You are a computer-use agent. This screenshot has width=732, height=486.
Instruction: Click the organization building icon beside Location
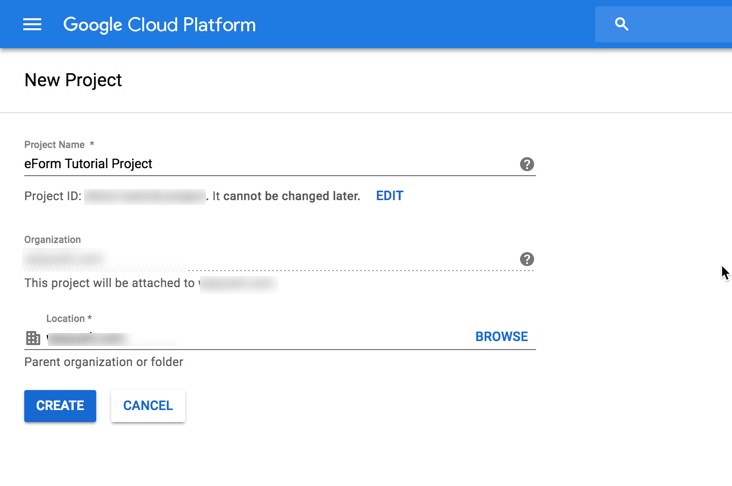[x=33, y=338]
